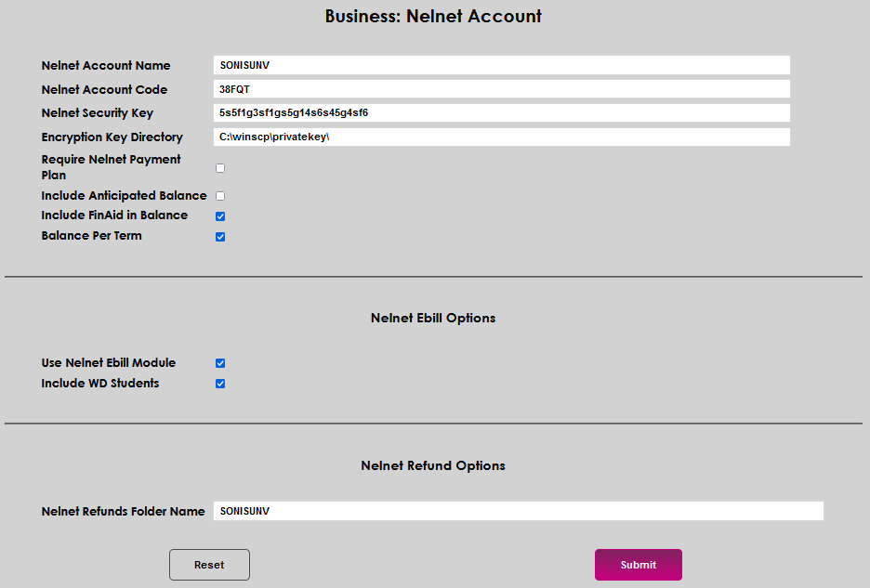Click the Submit button
The image size is (870, 588).
(x=638, y=564)
